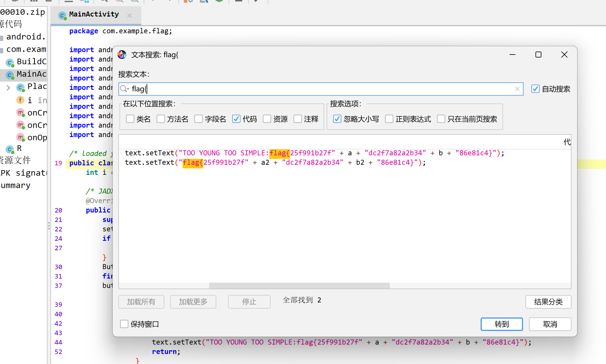Click the JADX logo in dialog title
606x364 pixels.
pyautogui.click(x=122, y=55)
